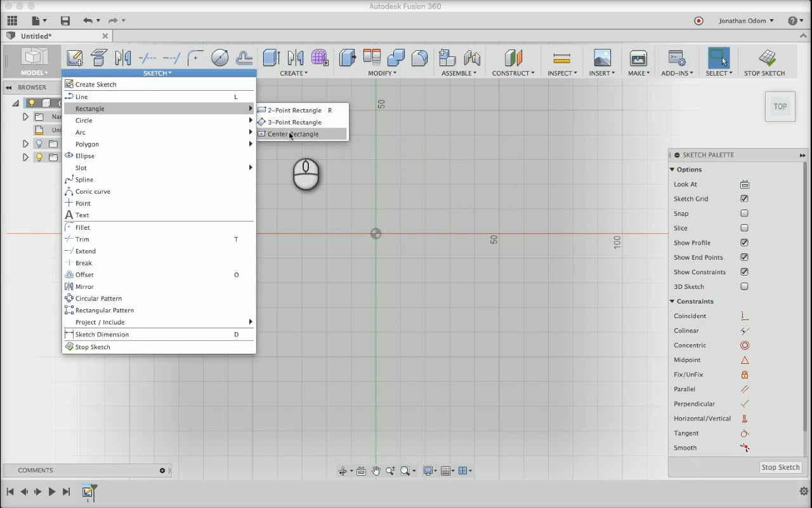Open the MODIFY dropdown menu

coord(382,73)
